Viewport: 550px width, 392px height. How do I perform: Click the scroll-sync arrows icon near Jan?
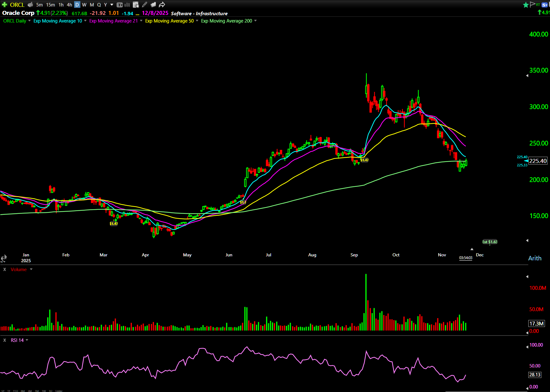(x=4, y=258)
